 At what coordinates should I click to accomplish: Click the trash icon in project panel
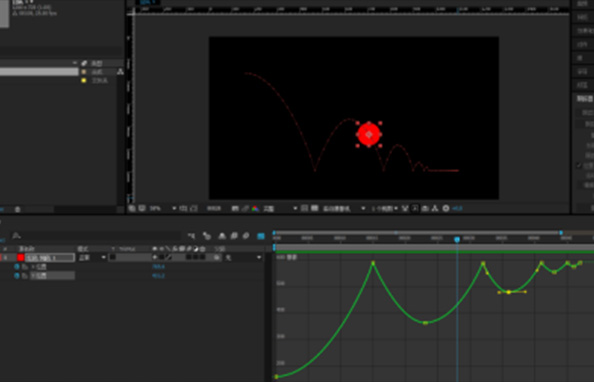click(17, 209)
